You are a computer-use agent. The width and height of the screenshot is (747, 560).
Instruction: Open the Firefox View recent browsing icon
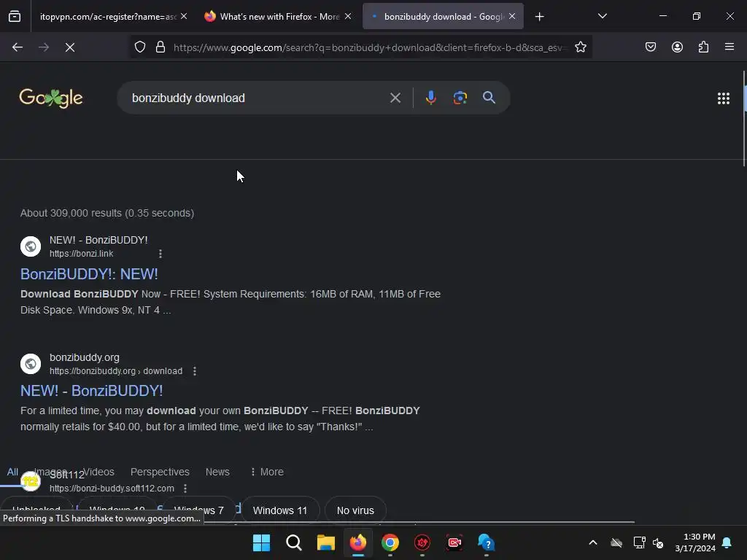pos(15,17)
